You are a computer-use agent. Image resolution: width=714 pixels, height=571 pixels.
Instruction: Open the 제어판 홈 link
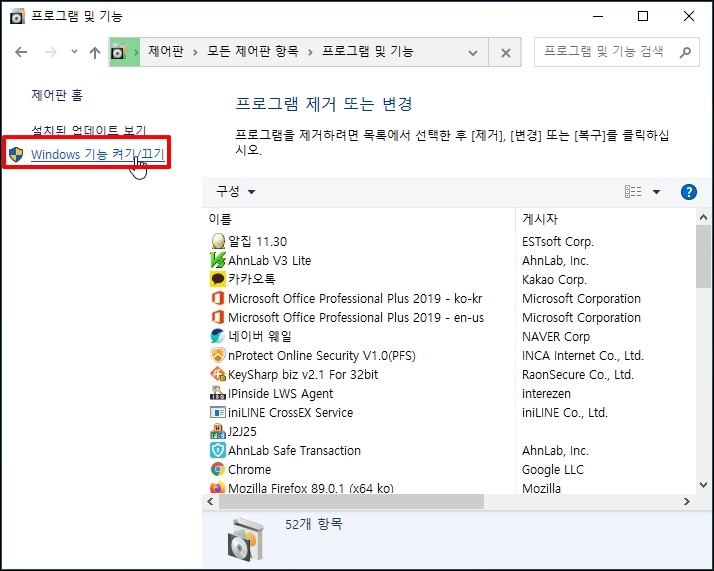(57, 95)
